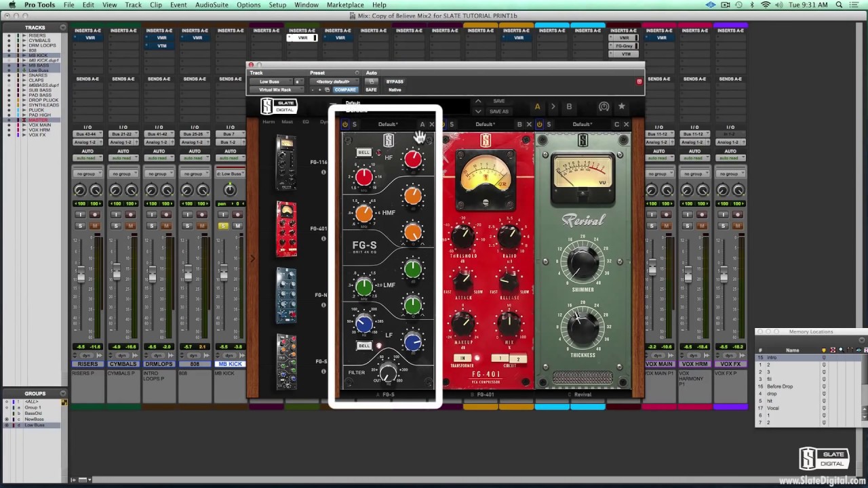Show info for FG-116 module
Screen dimensions: 868x488
click(323, 172)
